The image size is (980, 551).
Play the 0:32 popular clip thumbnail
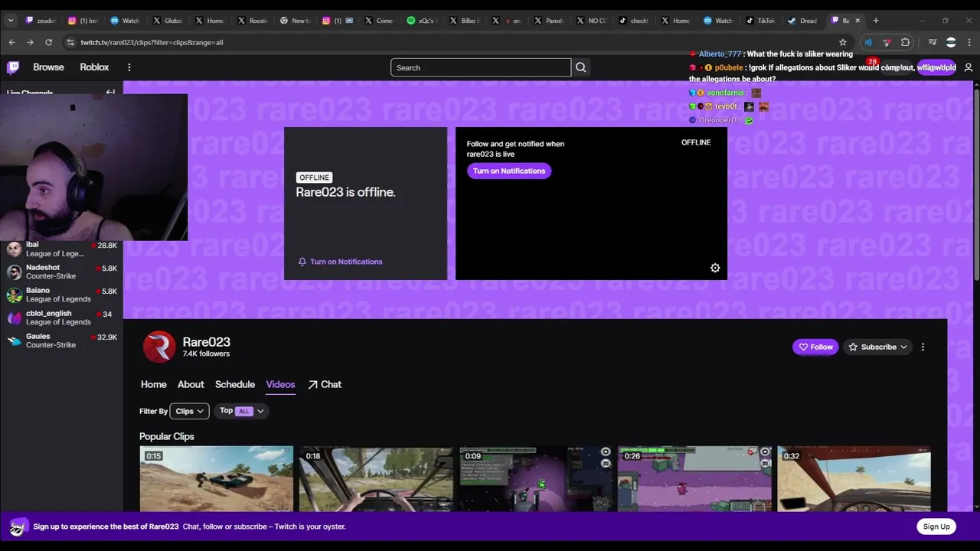[x=854, y=479]
